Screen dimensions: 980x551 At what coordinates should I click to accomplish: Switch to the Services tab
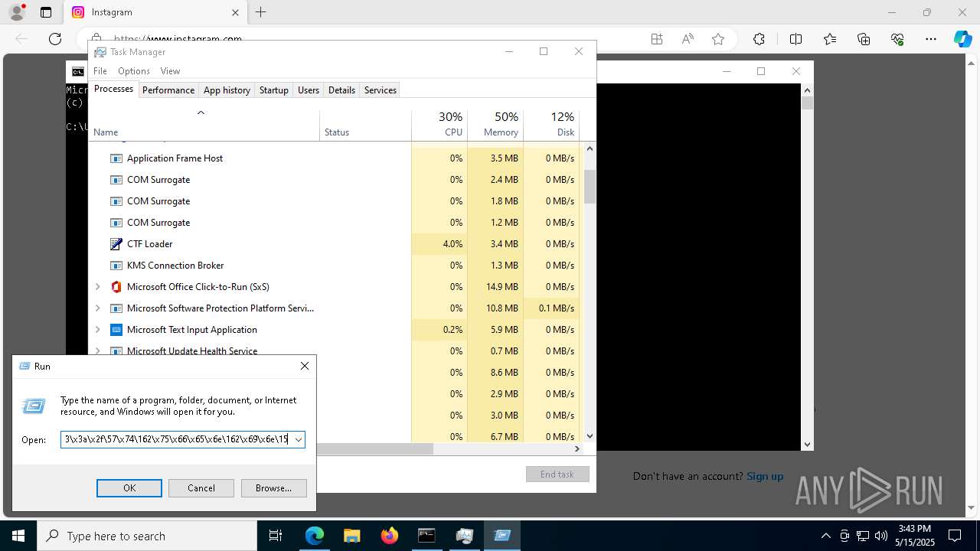381,90
